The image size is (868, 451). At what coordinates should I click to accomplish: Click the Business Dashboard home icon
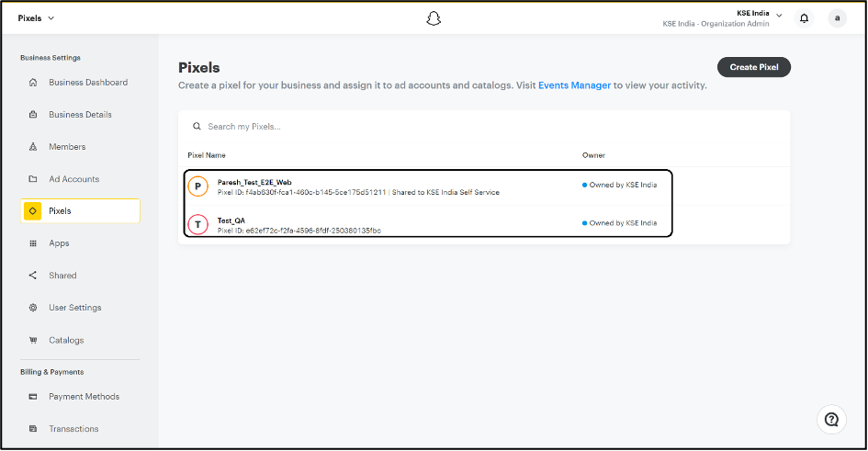(x=33, y=83)
